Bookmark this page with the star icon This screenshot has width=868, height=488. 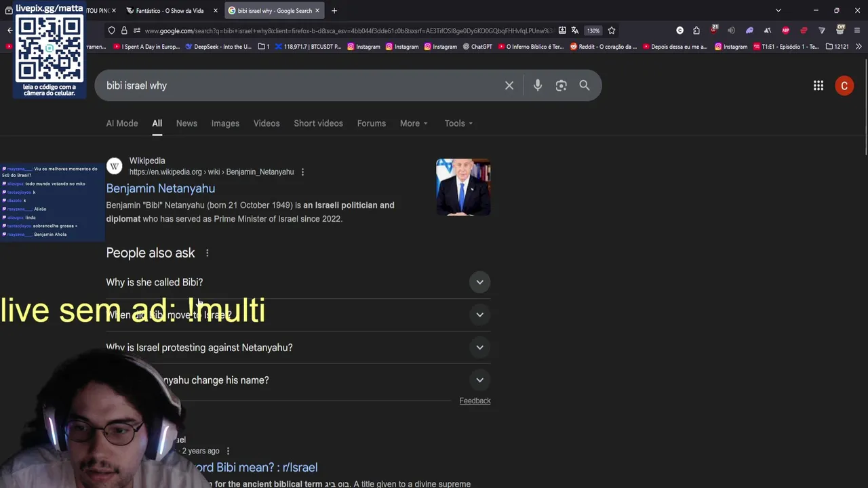612,30
